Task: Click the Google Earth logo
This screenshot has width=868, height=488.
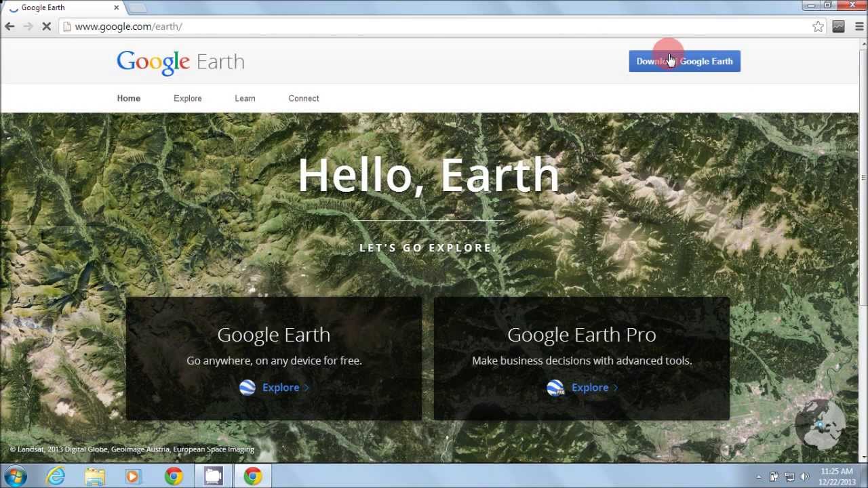Action: 180,62
